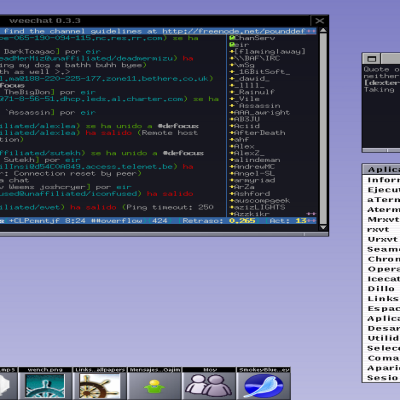Launch Icecat from the applications menu
The height and width of the screenshot is (400, 400).
pos(382,279)
